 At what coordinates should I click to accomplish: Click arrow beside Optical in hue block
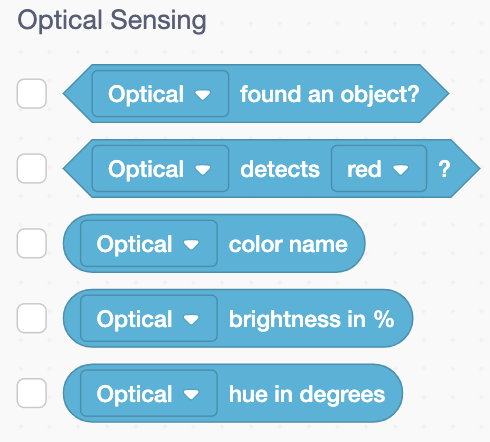click(x=191, y=395)
